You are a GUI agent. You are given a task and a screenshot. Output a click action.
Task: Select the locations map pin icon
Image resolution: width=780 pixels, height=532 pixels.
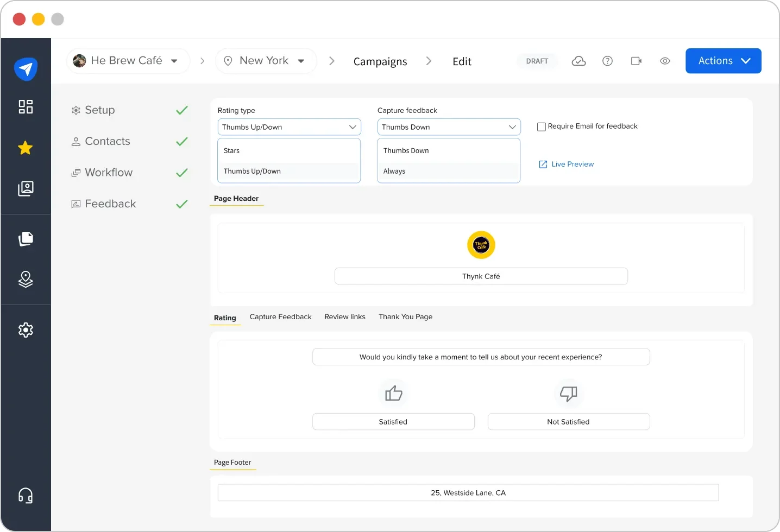click(26, 280)
